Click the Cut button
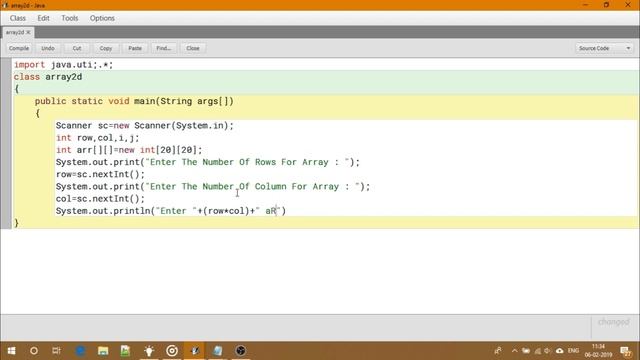 [x=77, y=48]
